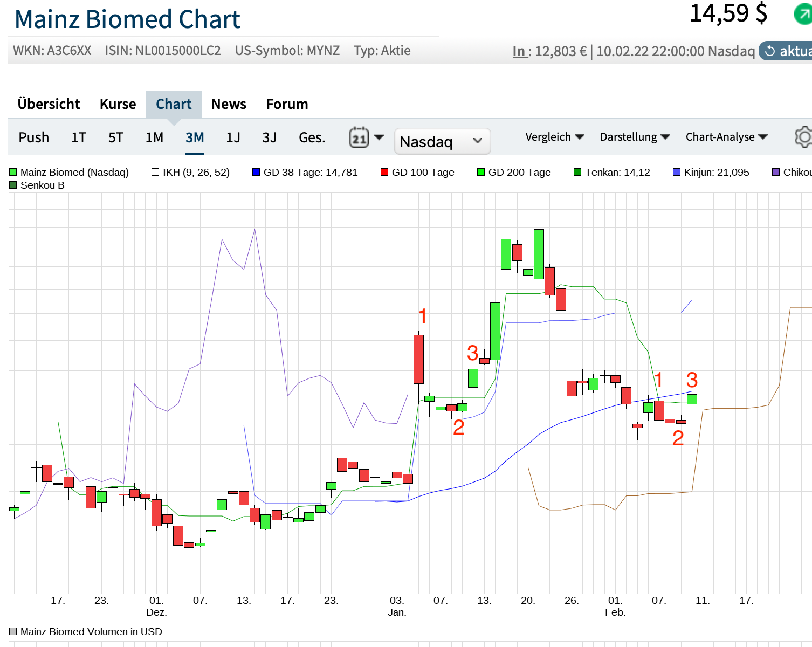Open the chart settings gear
Screen dimensions: 812x647
(x=803, y=137)
